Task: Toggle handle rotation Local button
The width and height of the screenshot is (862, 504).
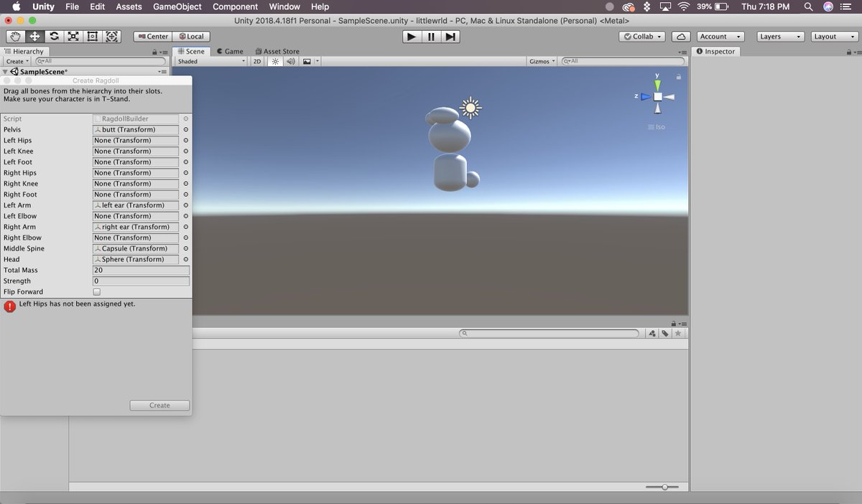Action: [191, 36]
